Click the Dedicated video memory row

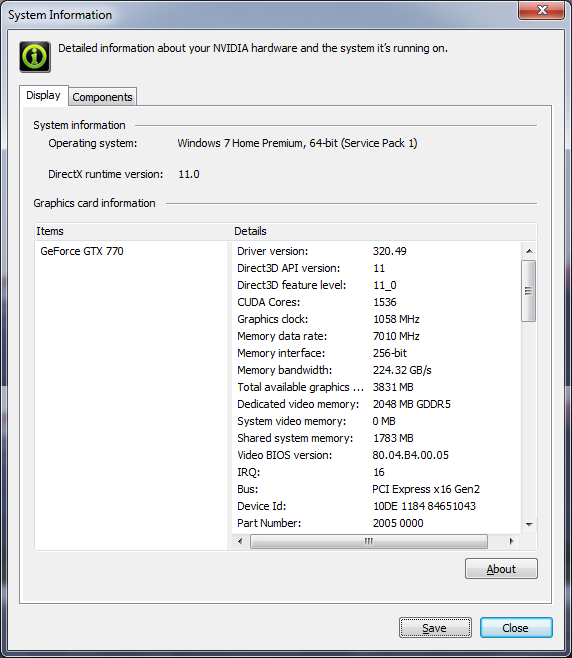pos(377,404)
